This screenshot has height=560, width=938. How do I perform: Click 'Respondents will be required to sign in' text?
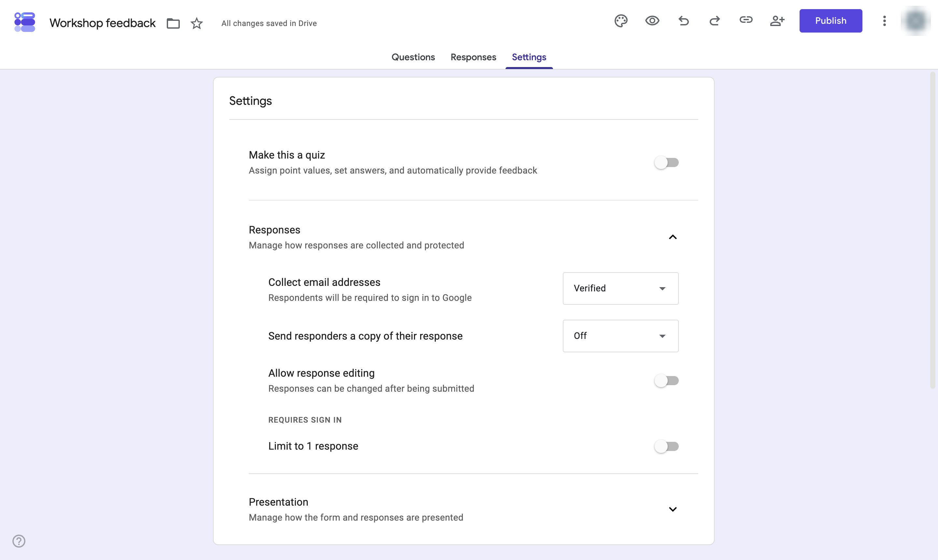pyautogui.click(x=370, y=298)
